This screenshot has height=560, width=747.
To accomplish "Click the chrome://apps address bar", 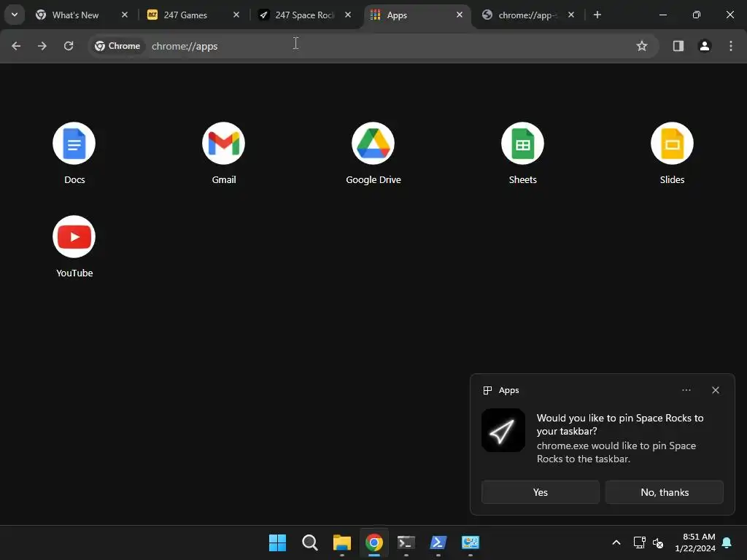I will coord(373,46).
